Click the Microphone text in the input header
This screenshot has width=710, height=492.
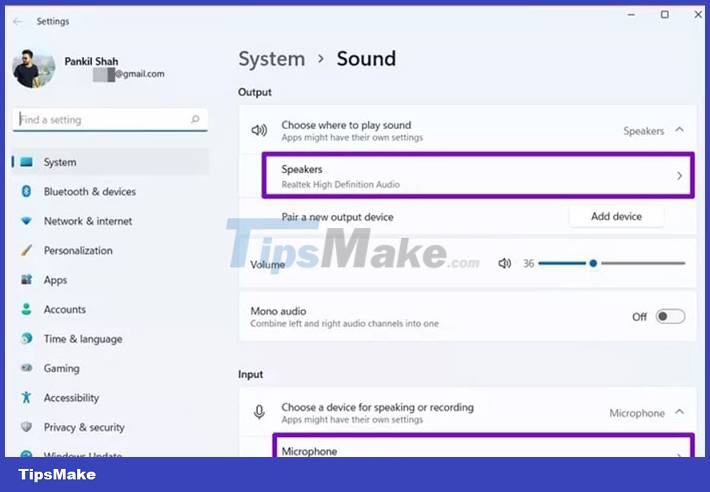click(x=637, y=413)
